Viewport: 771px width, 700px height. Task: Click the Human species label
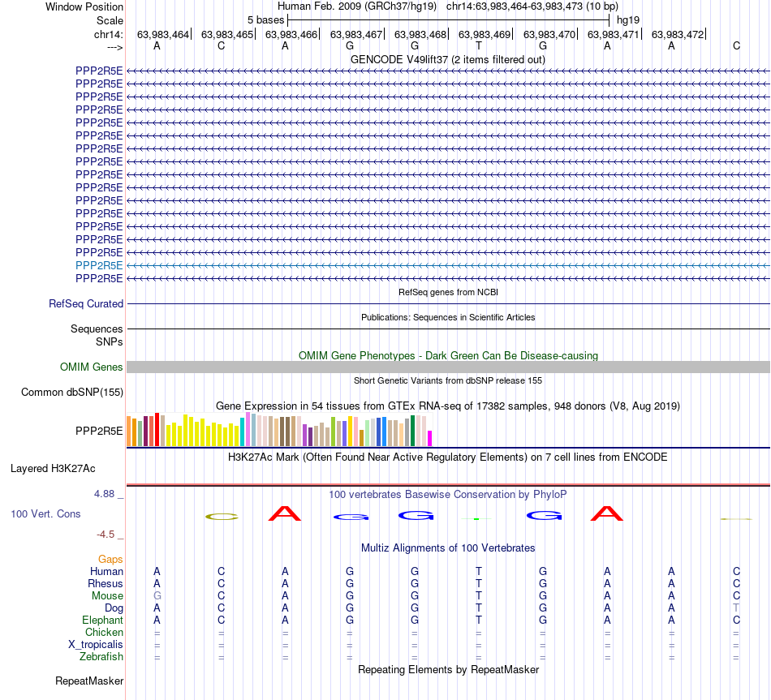[106, 572]
